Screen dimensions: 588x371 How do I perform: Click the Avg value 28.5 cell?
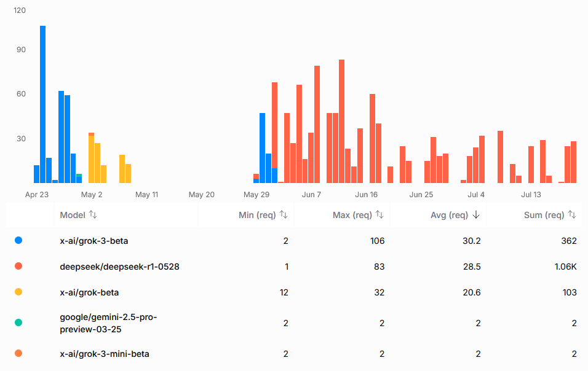(x=471, y=267)
